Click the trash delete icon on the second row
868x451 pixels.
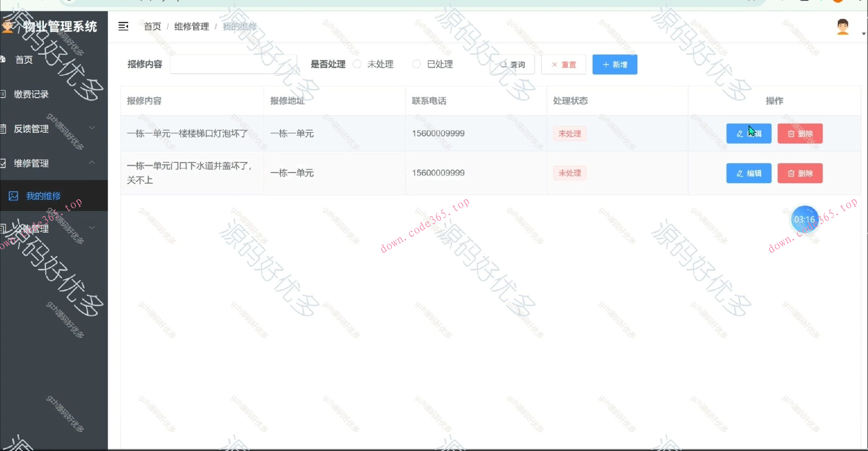791,173
